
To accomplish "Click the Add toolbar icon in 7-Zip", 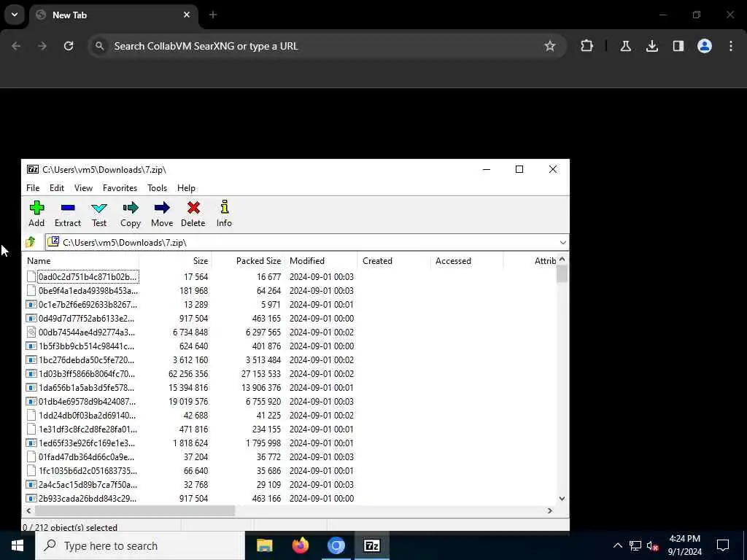I will click(x=36, y=214).
